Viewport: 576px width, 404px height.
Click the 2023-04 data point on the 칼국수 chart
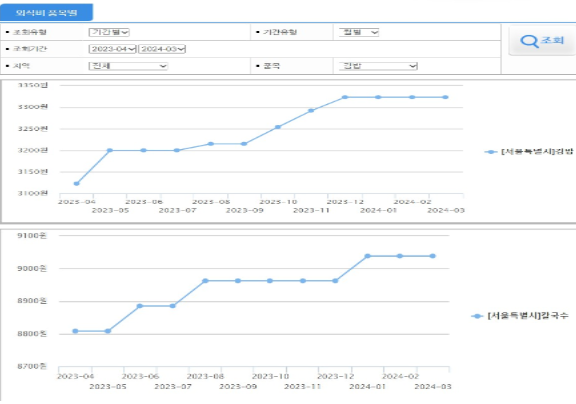[x=75, y=331]
